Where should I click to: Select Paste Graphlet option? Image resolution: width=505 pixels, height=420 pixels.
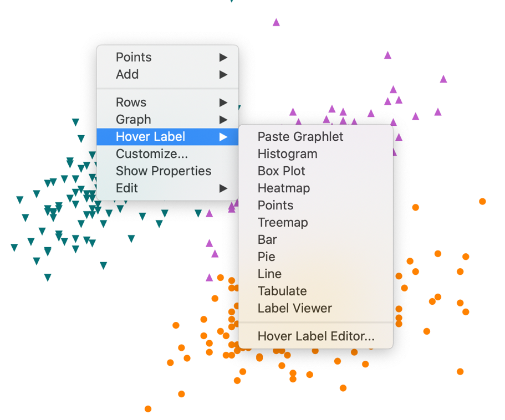click(300, 137)
